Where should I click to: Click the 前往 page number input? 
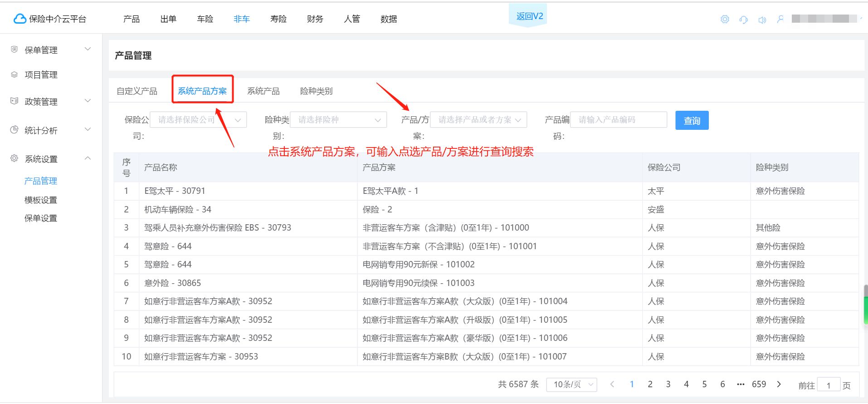click(829, 385)
